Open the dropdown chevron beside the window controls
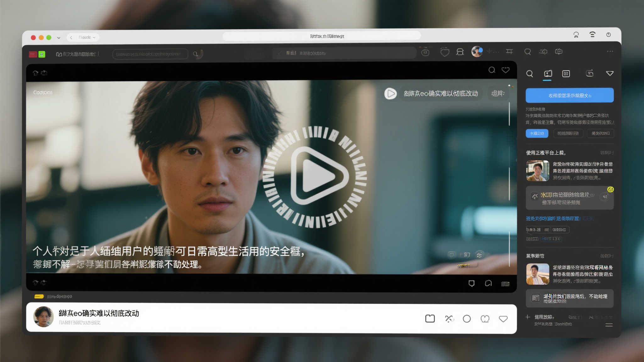This screenshot has height=362, width=644. click(x=58, y=38)
